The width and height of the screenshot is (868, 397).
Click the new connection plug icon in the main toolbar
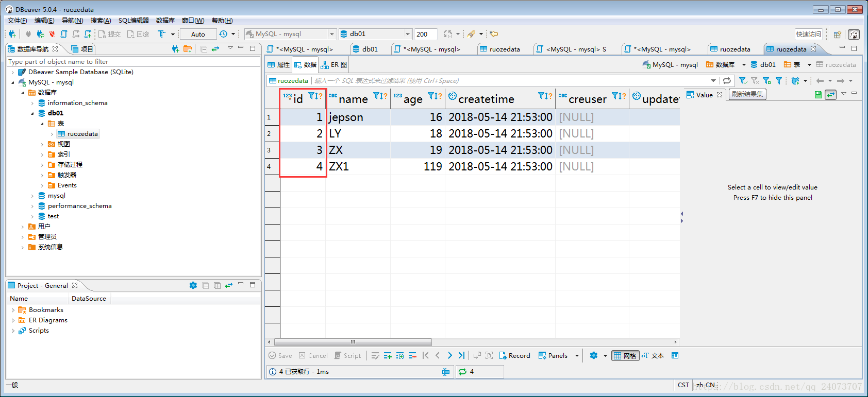[12, 34]
